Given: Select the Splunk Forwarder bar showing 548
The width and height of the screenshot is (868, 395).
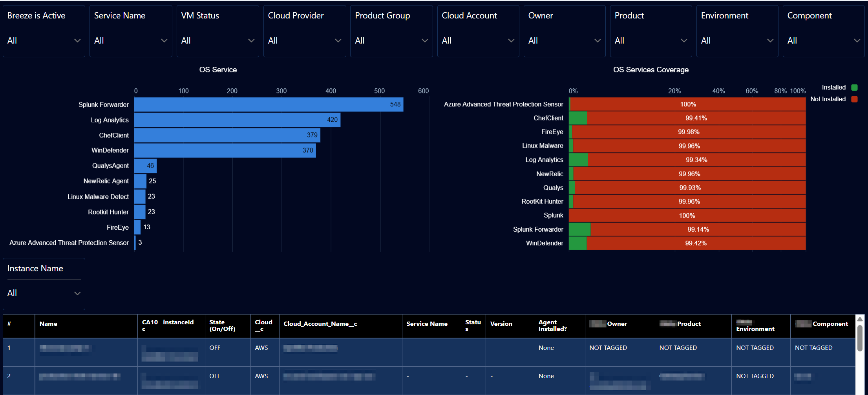Looking at the screenshot, I should [x=269, y=104].
